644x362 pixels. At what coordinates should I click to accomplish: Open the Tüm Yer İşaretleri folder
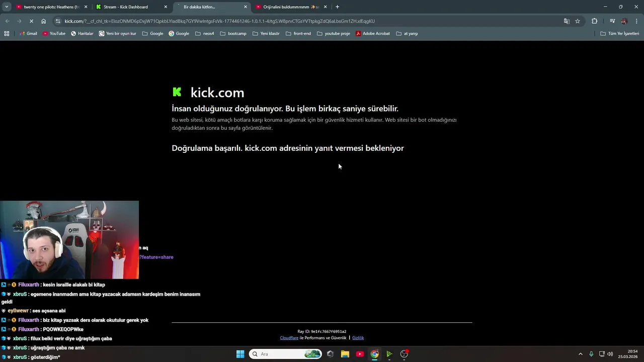[x=620, y=34]
